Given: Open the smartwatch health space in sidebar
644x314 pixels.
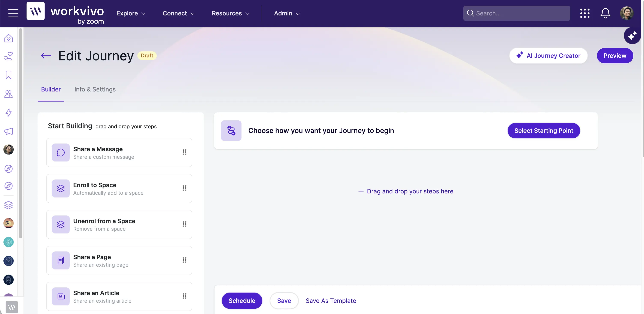Looking at the screenshot, I should click(9, 280).
